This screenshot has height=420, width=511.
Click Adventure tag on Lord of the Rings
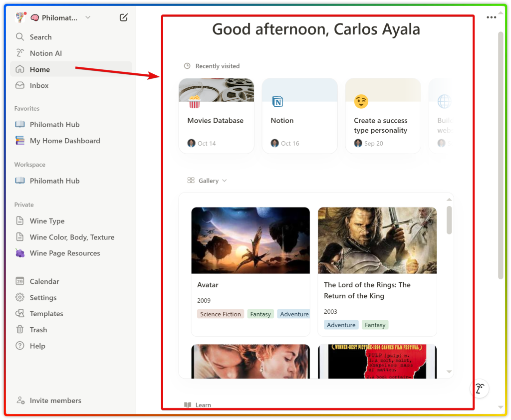click(x=341, y=325)
